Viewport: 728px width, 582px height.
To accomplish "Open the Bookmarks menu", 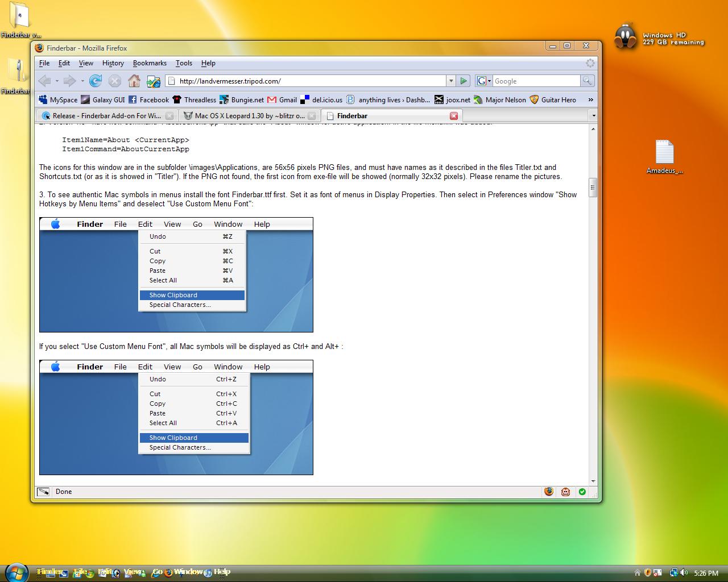I will 150,63.
